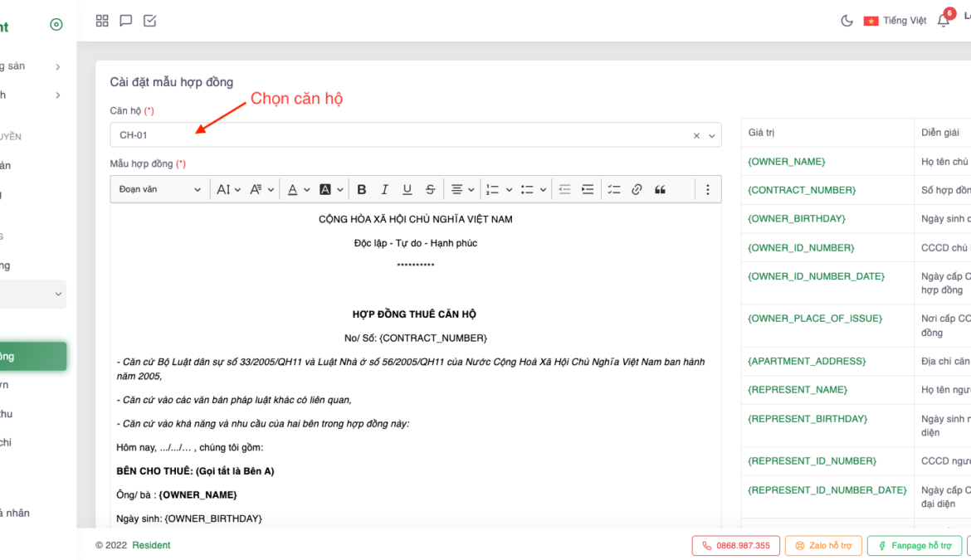Clear the selected CH-01 apartment
This screenshot has width=971, height=560.
click(x=696, y=136)
